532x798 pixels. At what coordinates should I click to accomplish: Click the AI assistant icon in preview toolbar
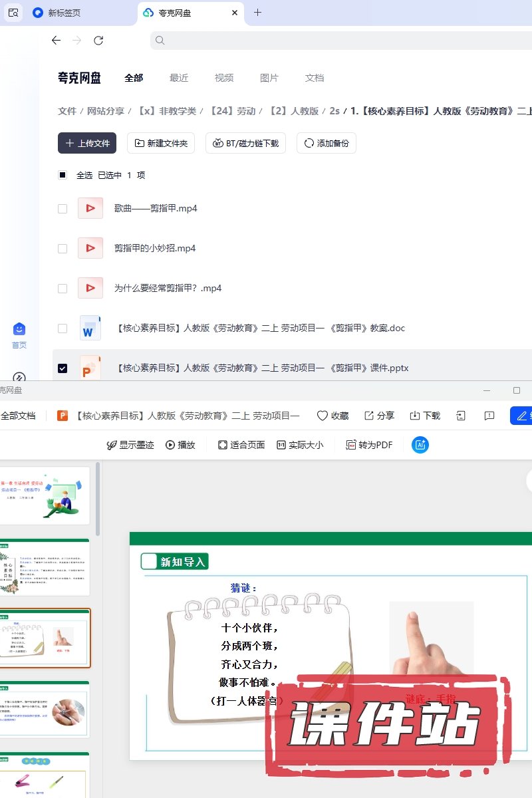[x=420, y=445]
